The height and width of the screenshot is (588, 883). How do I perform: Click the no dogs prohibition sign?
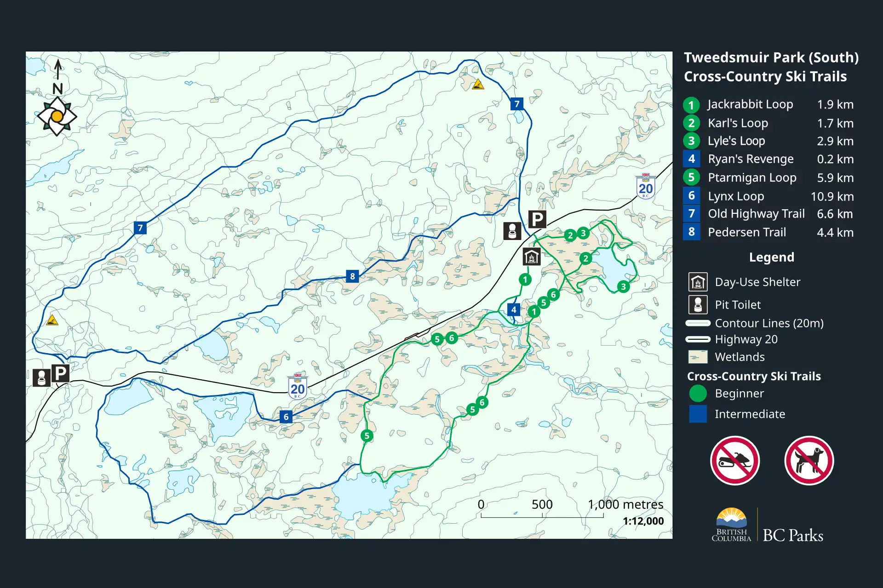click(x=809, y=461)
